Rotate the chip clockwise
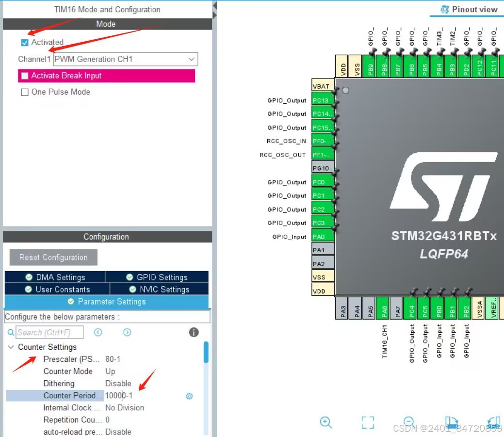The height and width of the screenshot is (437, 504). pos(451,422)
